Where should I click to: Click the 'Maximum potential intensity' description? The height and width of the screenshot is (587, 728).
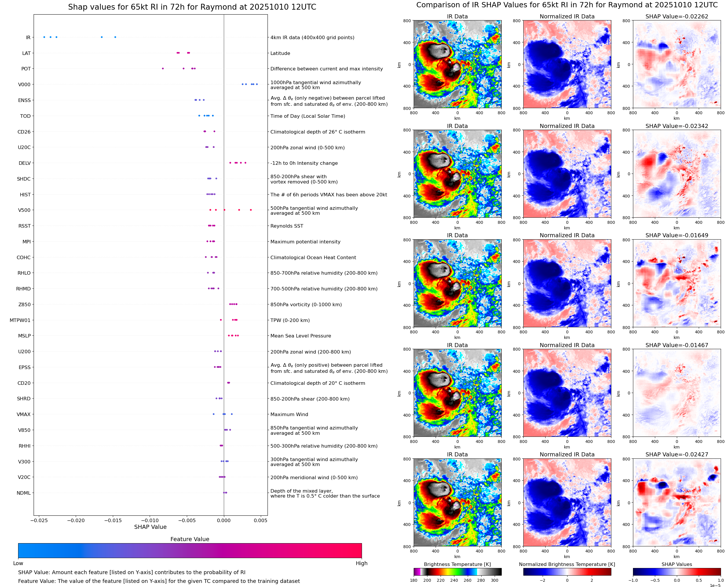pyautogui.click(x=305, y=242)
